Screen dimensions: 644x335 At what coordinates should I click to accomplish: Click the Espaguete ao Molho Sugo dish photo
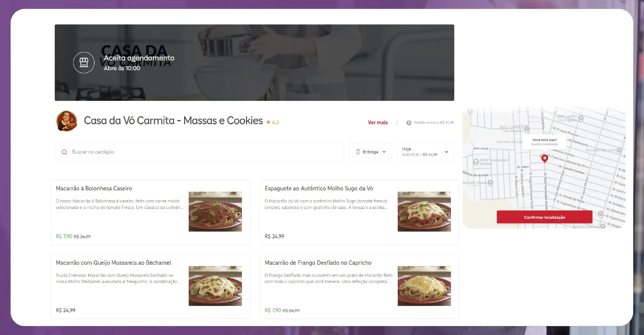pos(424,211)
